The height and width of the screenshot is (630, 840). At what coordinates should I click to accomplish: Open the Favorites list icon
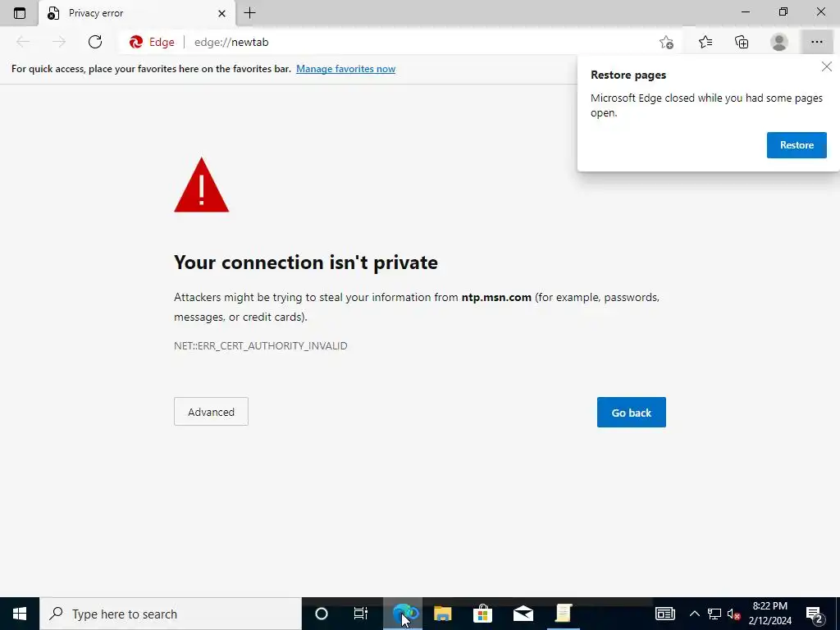tap(705, 42)
